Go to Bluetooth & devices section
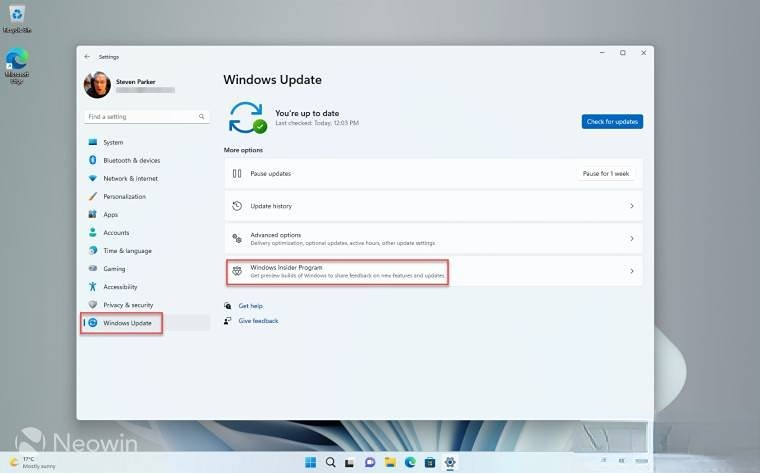Screen dimensions: 760x473 click(147, 160)
